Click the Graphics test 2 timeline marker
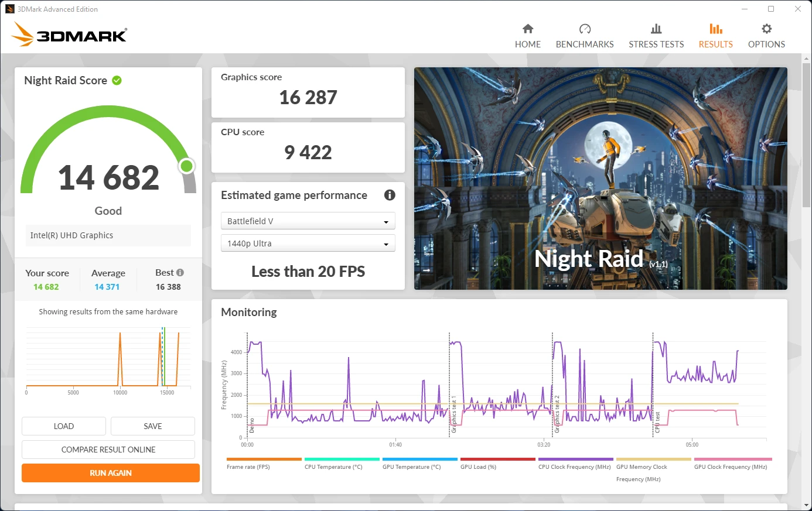The width and height of the screenshot is (812, 511). [x=557, y=414]
